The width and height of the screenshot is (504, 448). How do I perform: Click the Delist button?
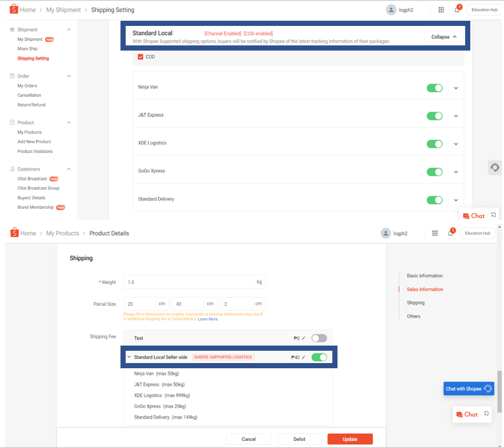299,439
